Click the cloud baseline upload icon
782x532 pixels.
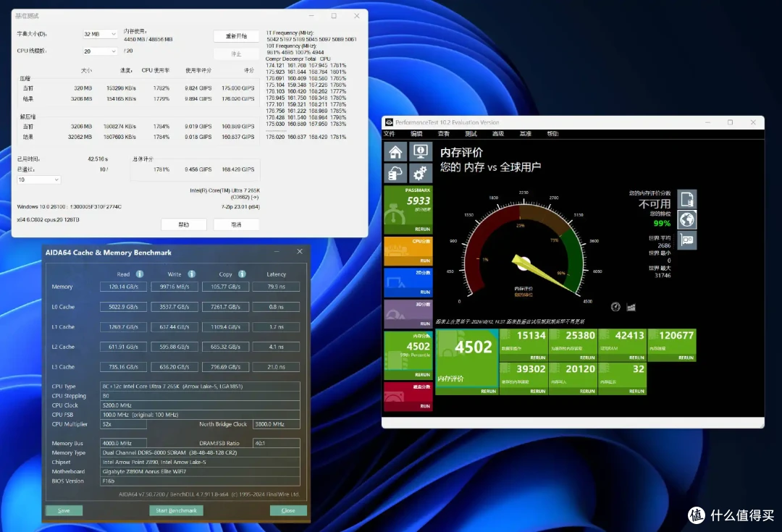pyautogui.click(x=395, y=174)
